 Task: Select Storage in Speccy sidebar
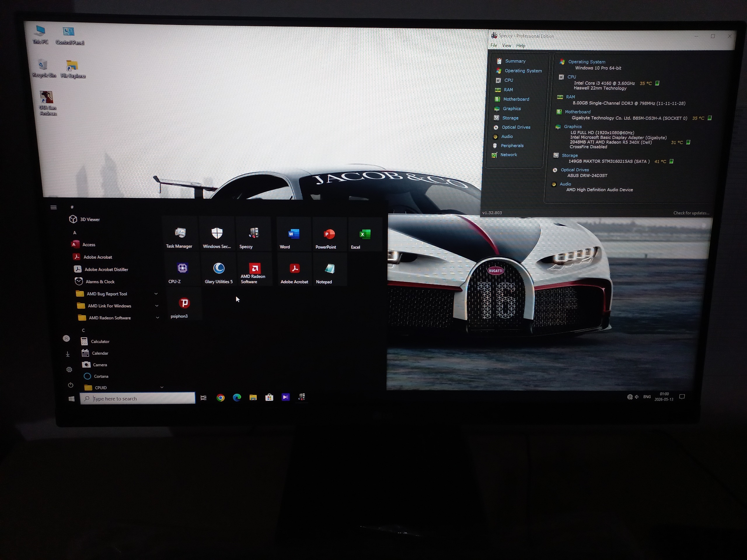pyautogui.click(x=506, y=118)
